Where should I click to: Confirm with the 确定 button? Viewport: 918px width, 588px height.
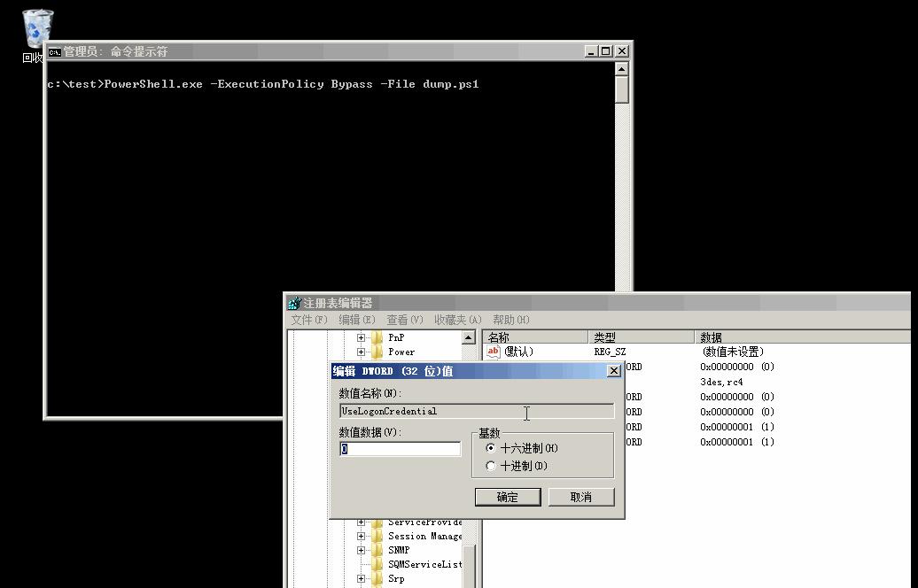pyautogui.click(x=508, y=497)
